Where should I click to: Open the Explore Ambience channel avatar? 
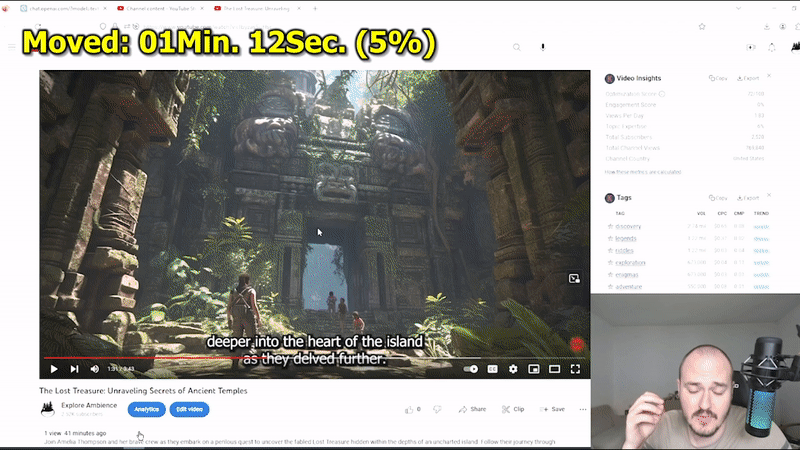tap(48, 409)
